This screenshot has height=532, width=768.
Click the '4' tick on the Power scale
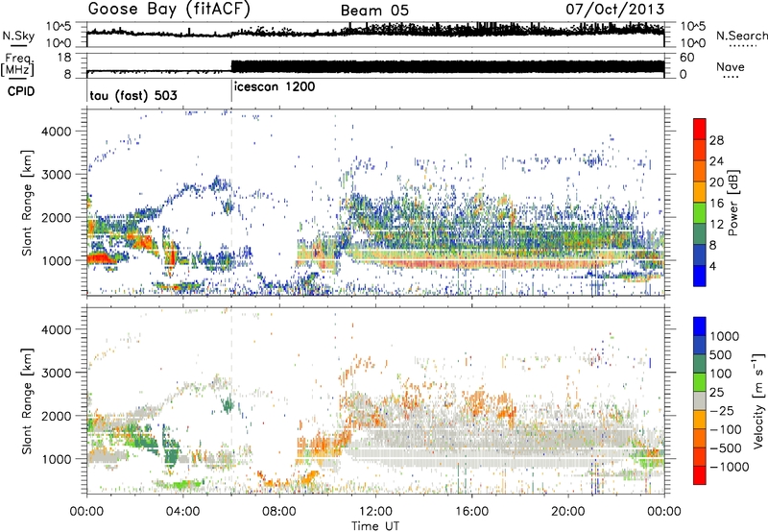(712, 266)
